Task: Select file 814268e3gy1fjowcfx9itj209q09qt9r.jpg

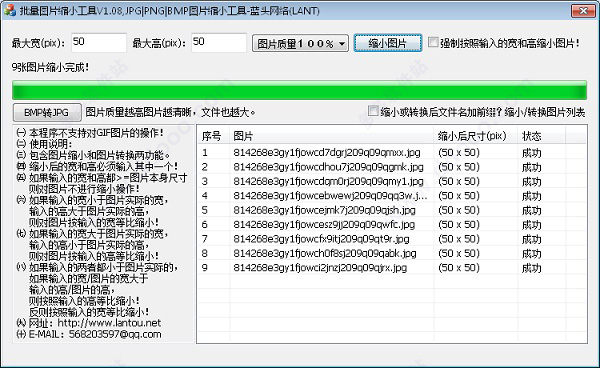Action: 321,239
